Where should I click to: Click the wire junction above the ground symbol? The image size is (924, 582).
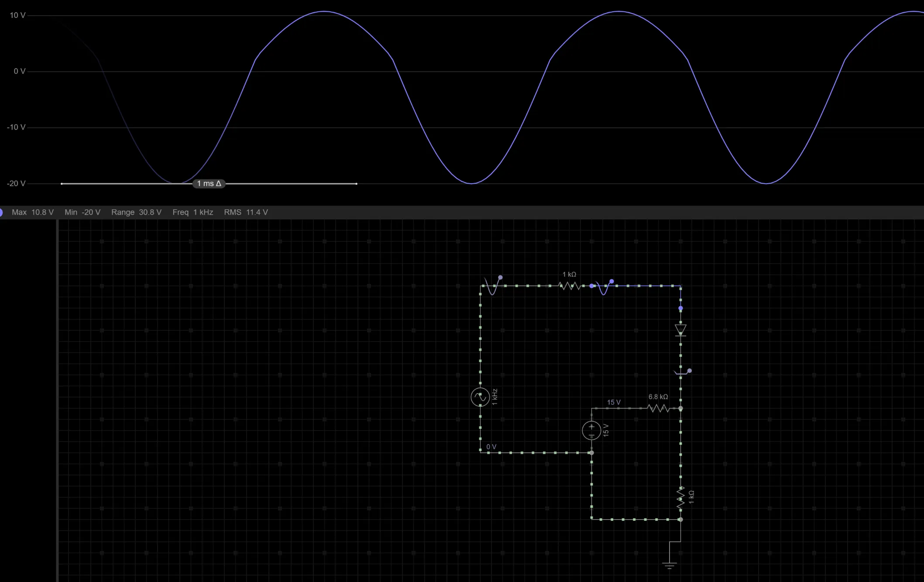coord(680,520)
